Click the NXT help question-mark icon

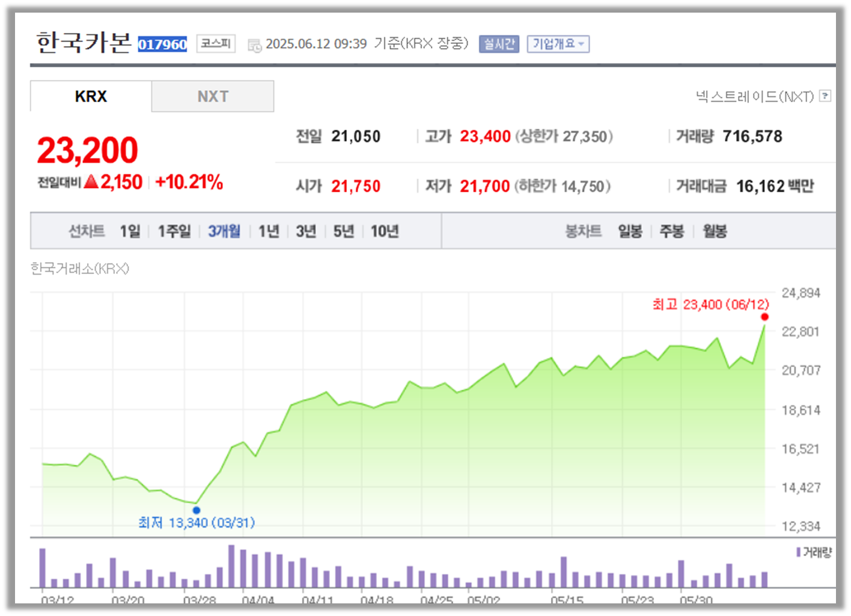point(825,96)
